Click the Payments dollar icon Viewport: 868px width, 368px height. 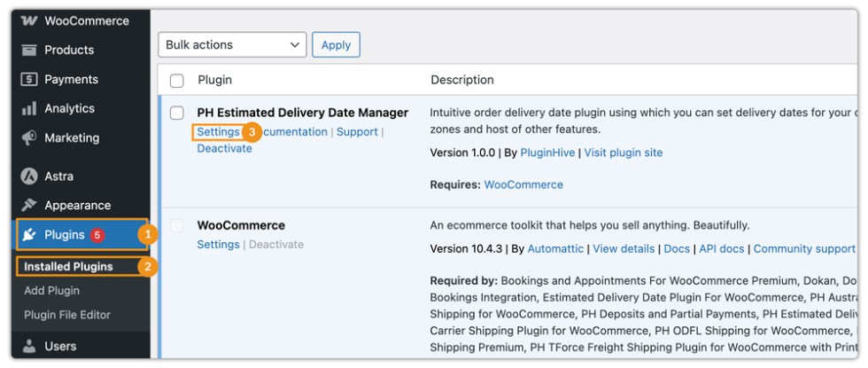pos(28,79)
